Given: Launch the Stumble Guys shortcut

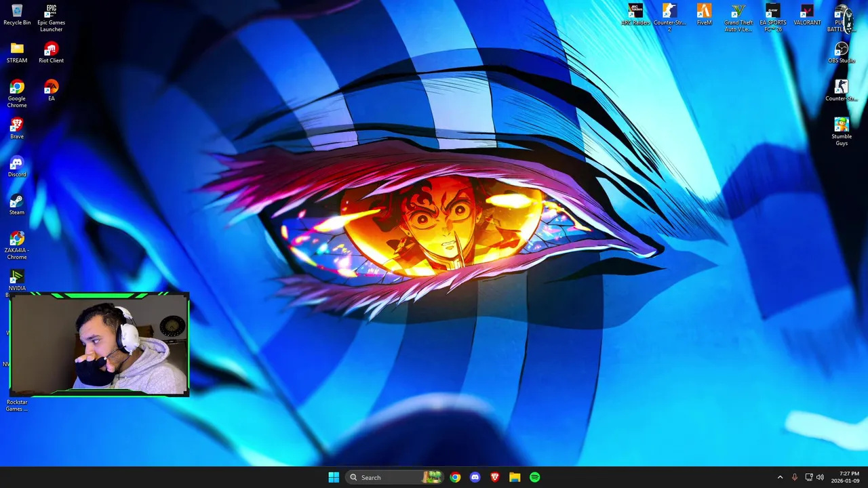Looking at the screenshot, I should (x=841, y=132).
